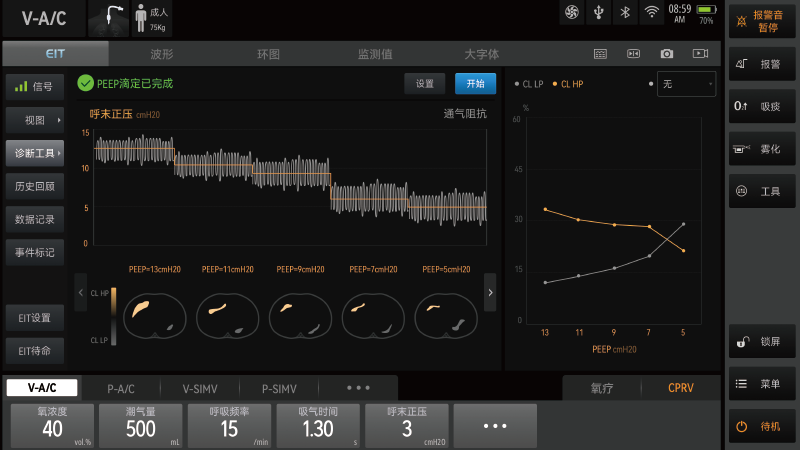The height and width of the screenshot is (450, 800).
Task: Open adult patient 75Kg info icon
Action: coord(152,19)
